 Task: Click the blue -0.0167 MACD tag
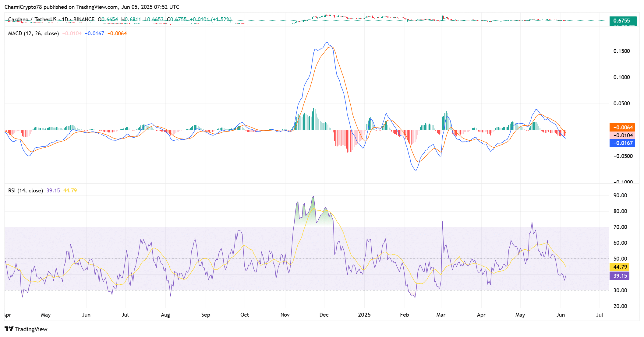pyautogui.click(x=622, y=143)
